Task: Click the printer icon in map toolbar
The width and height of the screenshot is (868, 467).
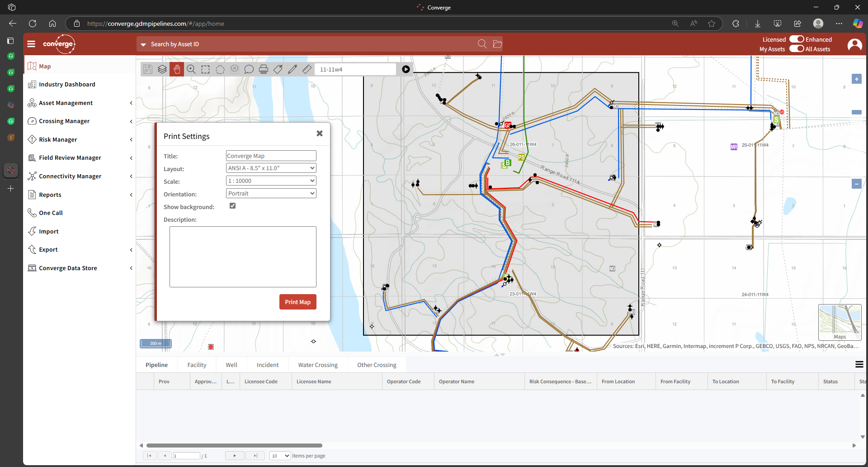Action: 264,69
